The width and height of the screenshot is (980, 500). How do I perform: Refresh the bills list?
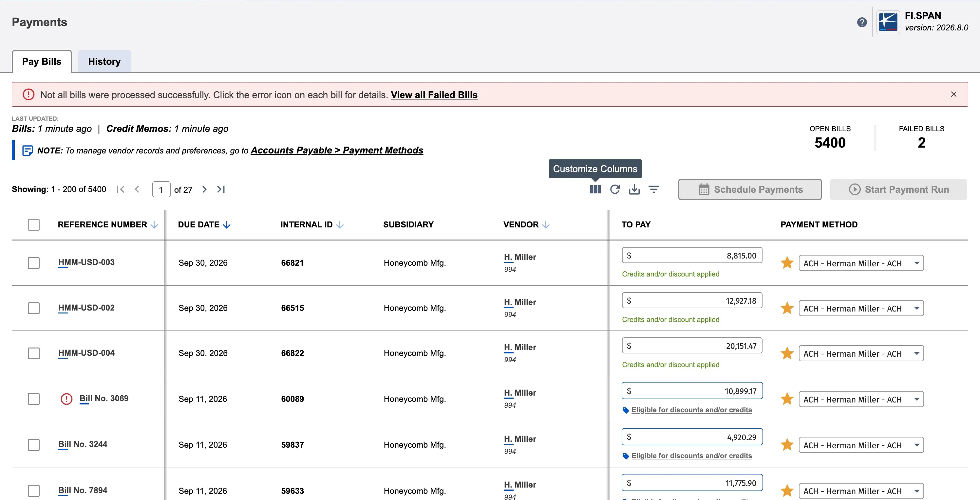pos(615,189)
